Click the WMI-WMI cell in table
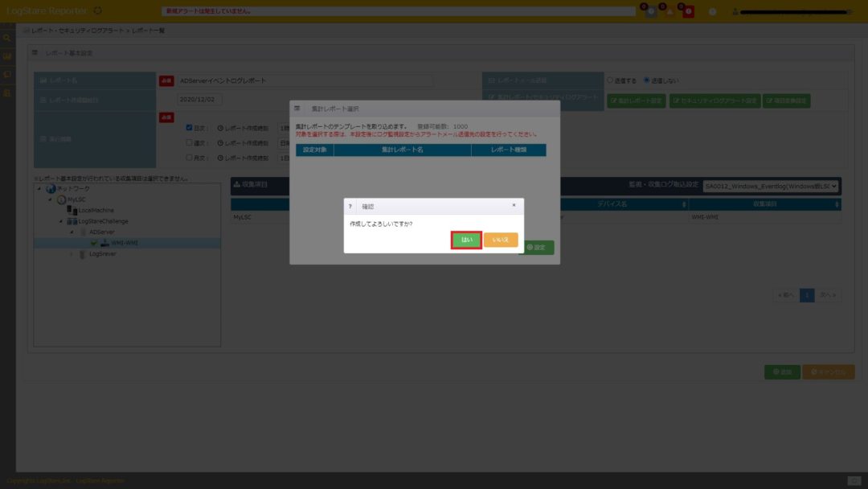868x489 pixels. coord(705,217)
